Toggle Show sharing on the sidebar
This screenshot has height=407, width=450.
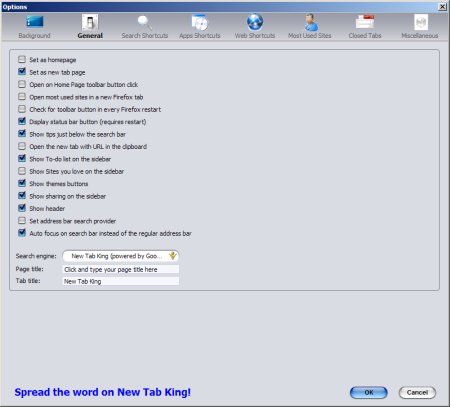pos(22,196)
